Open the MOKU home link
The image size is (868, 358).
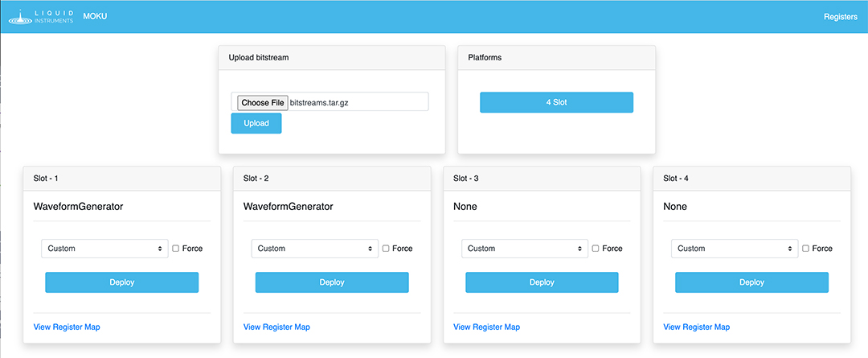click(95, 17)
